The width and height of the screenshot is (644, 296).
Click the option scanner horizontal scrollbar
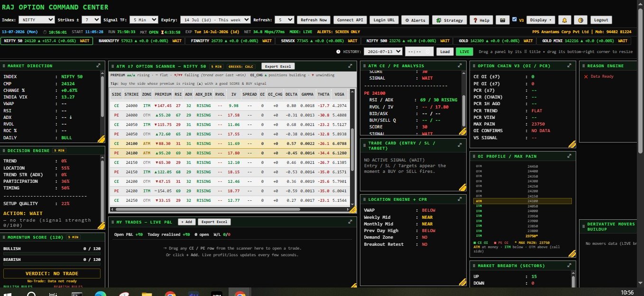tap(207, 209)
